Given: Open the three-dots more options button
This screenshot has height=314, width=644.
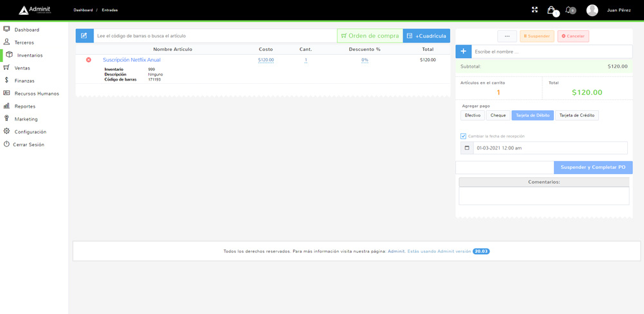Looking at the screenshot, I should coord(507,36).
